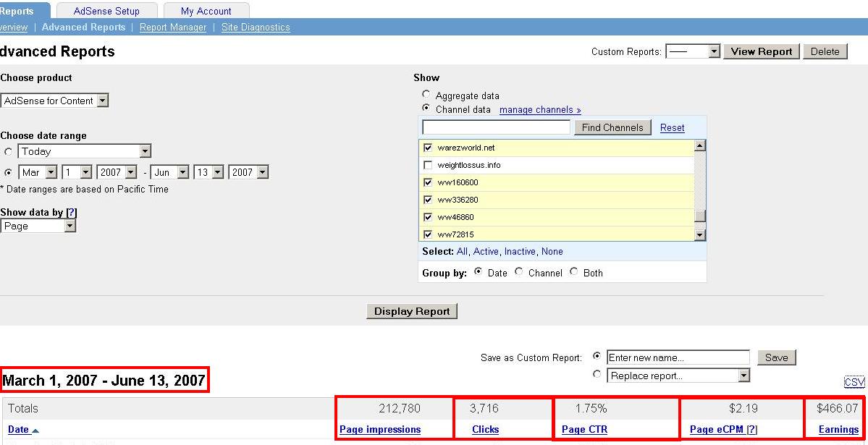The height and width of the screenshot is (445, 868).
Task: Sort by the Page eCPM column
Action: [716, 430]
